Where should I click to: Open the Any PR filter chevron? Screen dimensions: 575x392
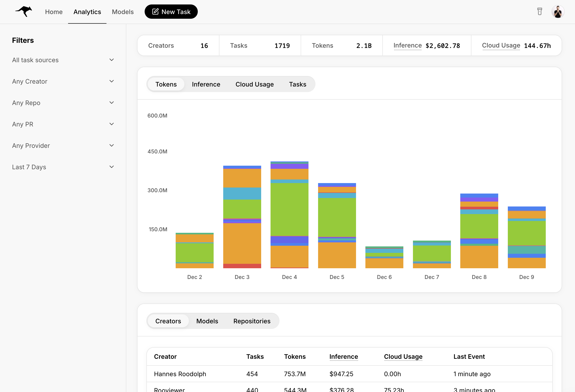pos(112,124)
